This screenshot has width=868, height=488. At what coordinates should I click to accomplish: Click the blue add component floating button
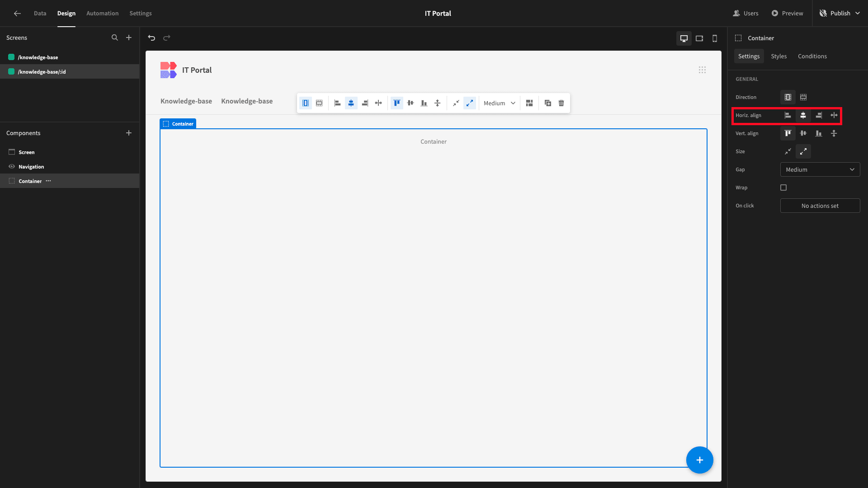(x=699, y=460)
